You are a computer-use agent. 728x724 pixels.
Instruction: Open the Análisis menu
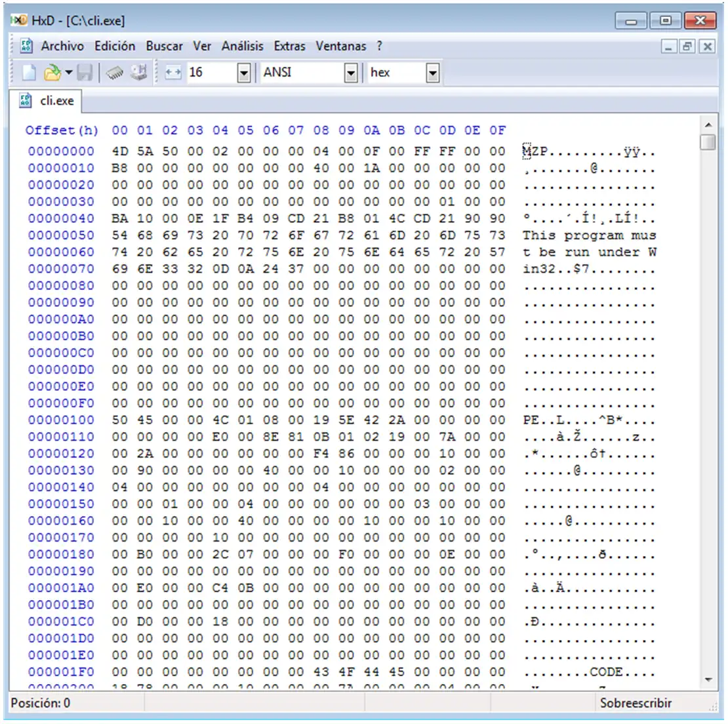[x=243, y=46]
